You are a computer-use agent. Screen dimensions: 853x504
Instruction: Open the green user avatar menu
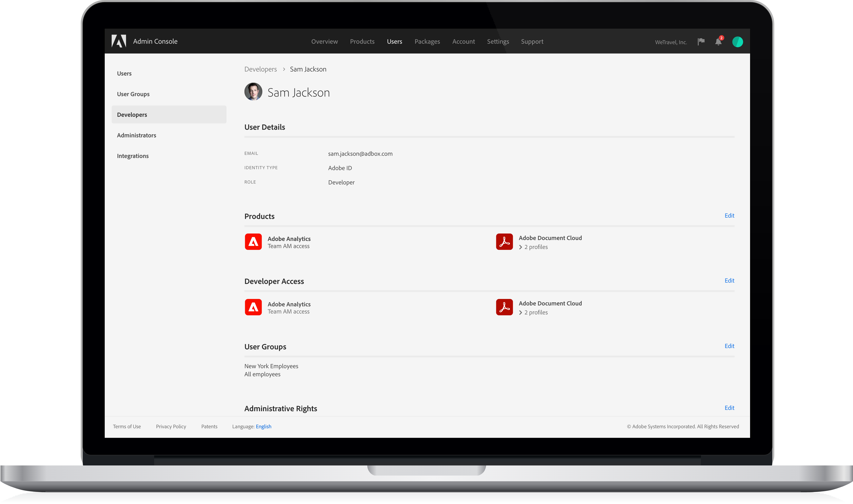pos(738,42)
